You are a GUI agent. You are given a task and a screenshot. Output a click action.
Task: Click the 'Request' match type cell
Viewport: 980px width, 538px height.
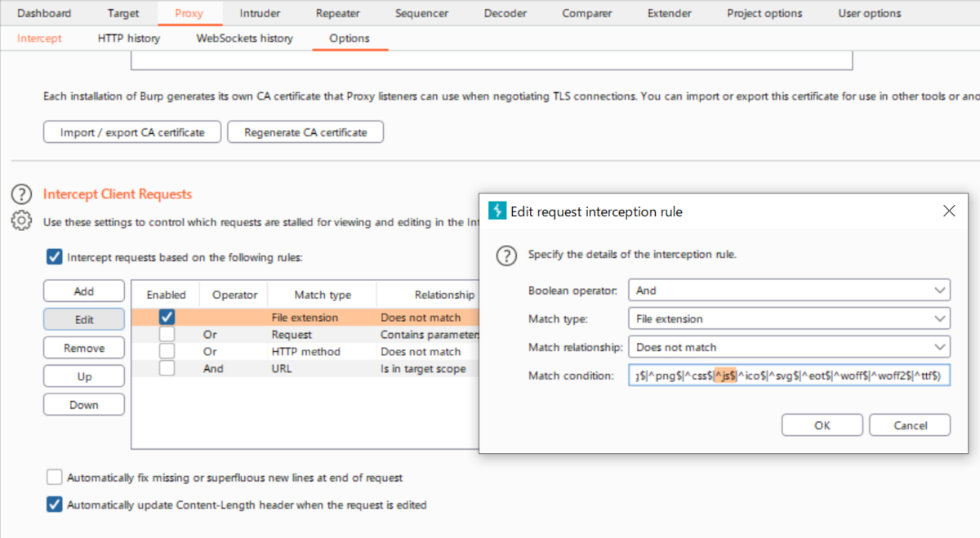click(292, 335)
